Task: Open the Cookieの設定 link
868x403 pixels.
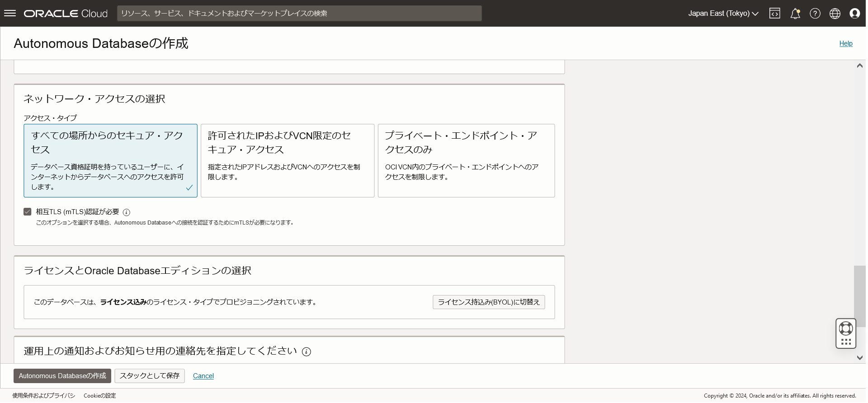Action: tap(100, 396)
